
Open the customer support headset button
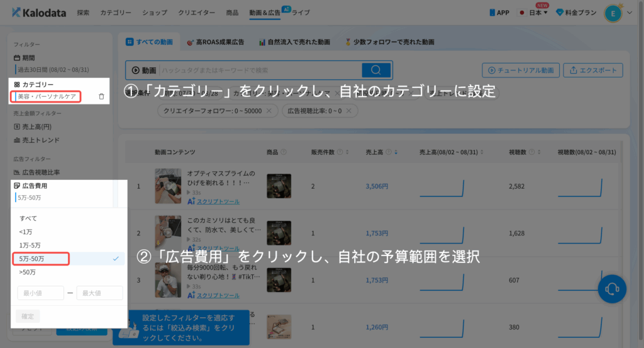[612, 289]
